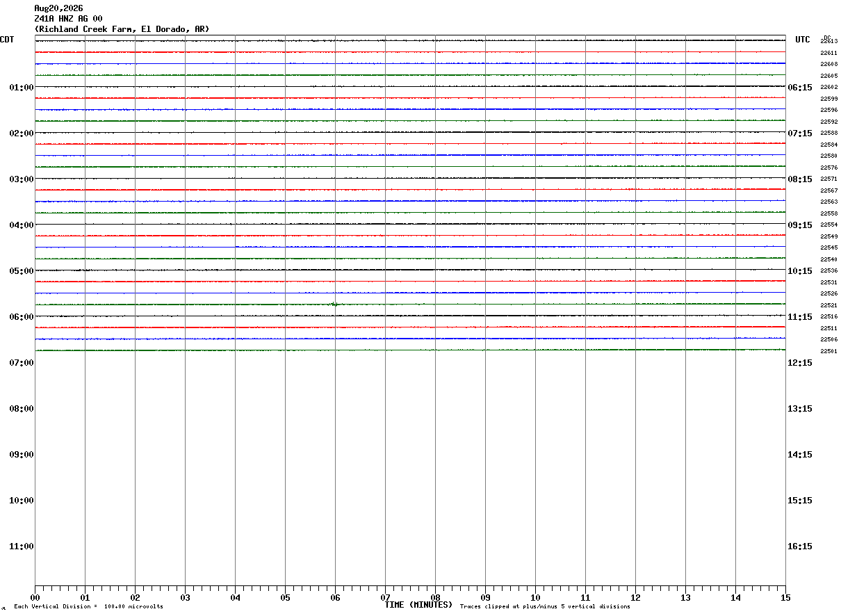Click the 16:15 UTC time label
841x616 pixels.
800,546
